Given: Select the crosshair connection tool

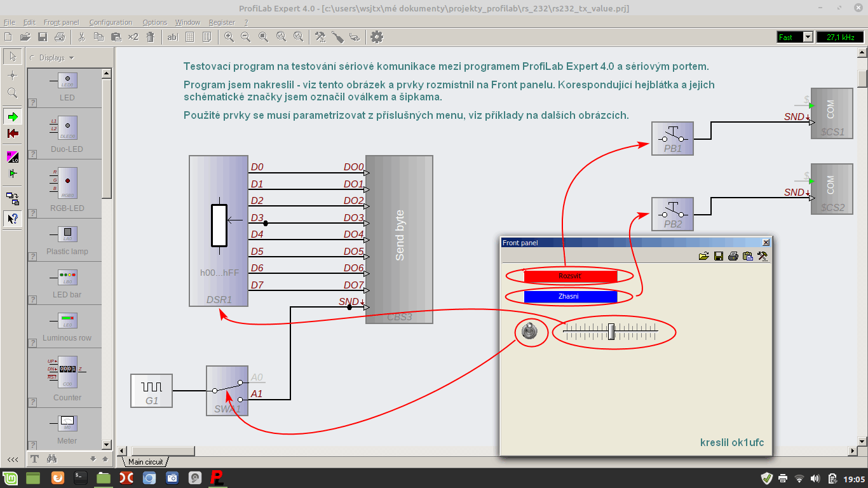Looking at the screenshot, I should click(x=12, y=75).
